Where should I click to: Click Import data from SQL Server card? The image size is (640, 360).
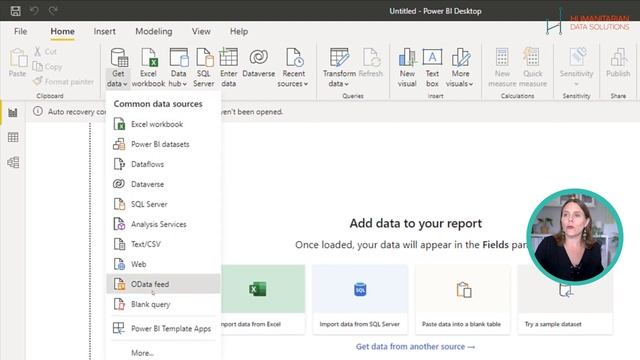[x=360, y=300]
